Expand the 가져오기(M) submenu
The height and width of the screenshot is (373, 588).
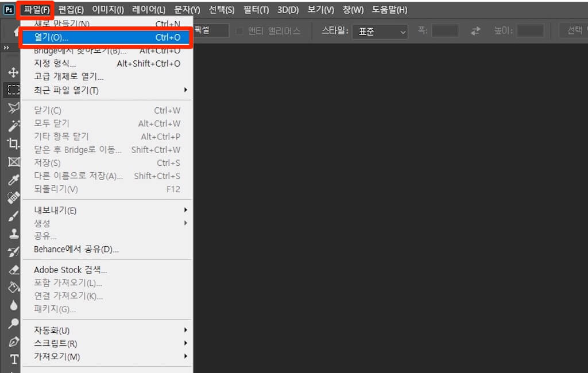[106, 356]
